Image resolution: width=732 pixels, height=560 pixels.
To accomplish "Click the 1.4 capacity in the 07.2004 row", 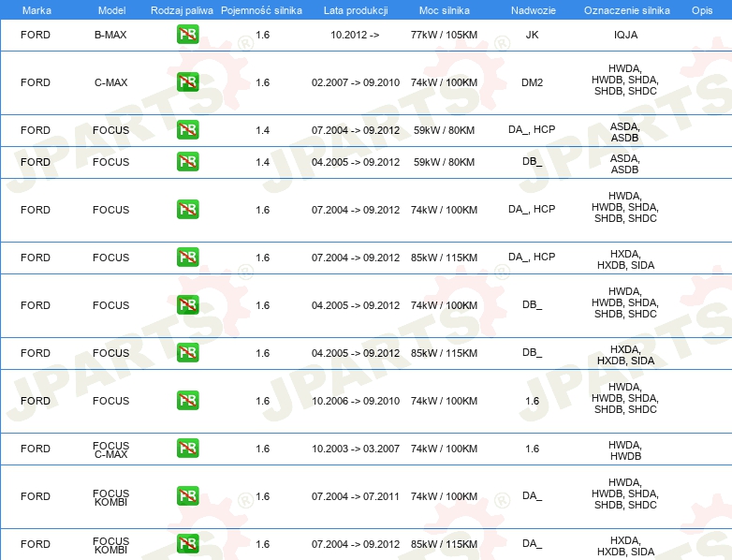I will pyautogui.click(x=262, y=130).
